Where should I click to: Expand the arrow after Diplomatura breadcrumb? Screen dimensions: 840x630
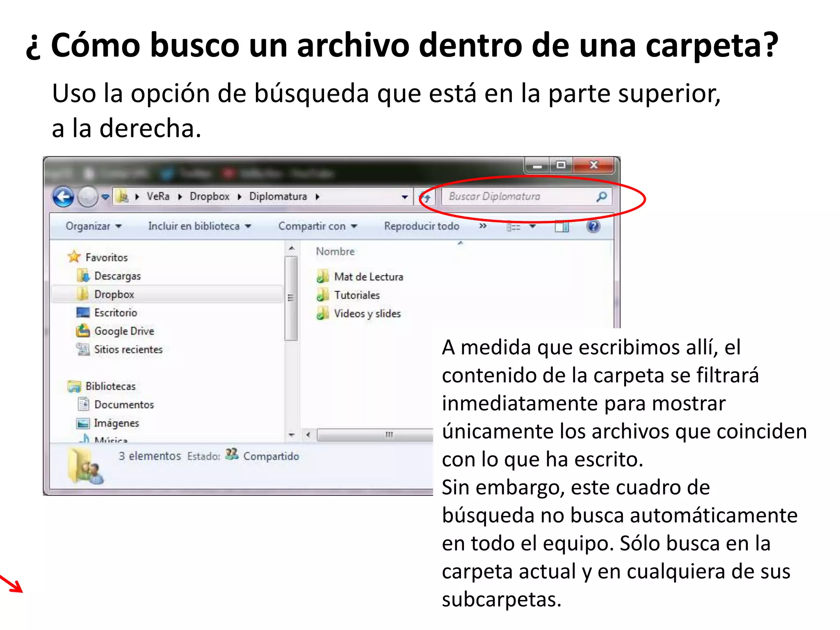tap(317, 197)
